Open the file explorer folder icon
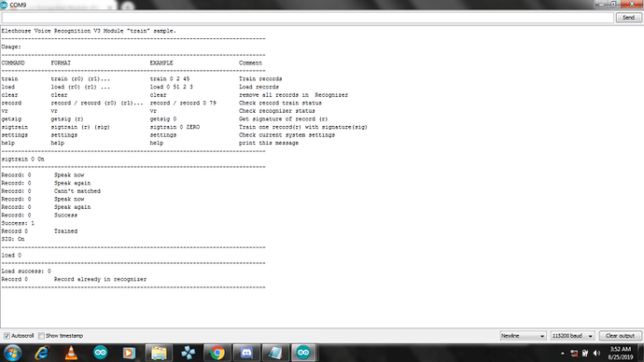Screen dimensions: 644x362 (159, 353)
